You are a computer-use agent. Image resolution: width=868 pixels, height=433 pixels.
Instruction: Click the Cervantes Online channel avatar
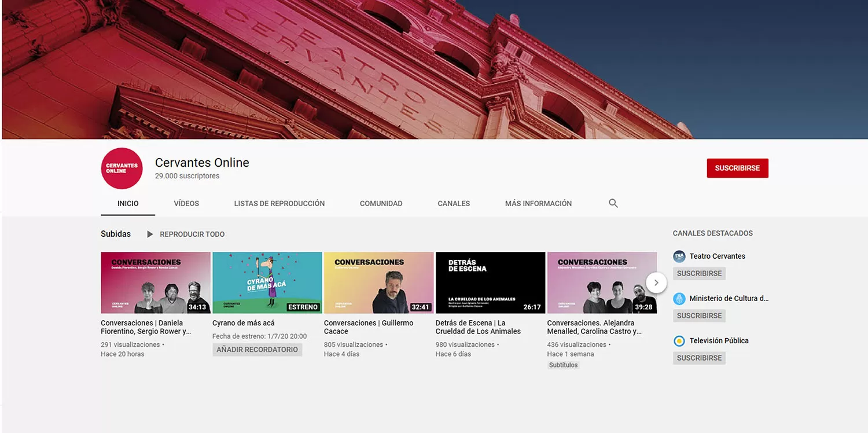coord(122,168)
